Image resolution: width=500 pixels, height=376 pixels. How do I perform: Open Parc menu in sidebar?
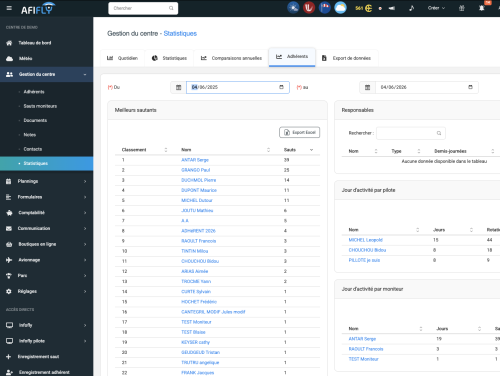click(x=47, y=276)
